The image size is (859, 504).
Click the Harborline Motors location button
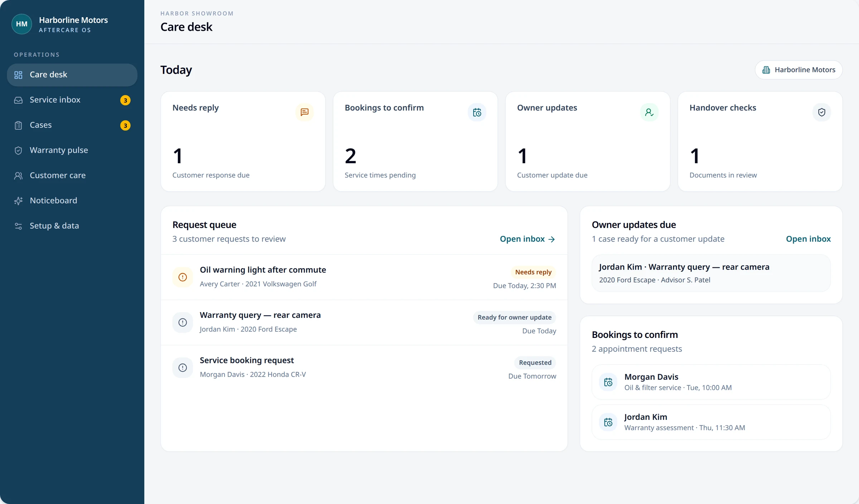click(799, 70)
